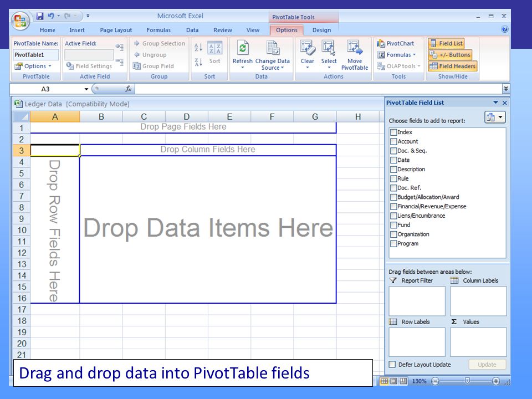This screenshot has height=399, width=532.
Task: Toggle the +/- Buttons display
Action: (450, 55)
